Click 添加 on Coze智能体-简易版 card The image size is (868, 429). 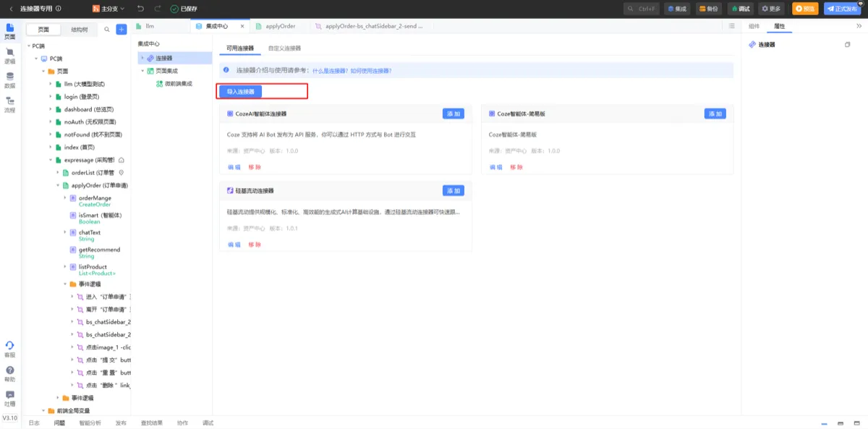pyautogui.click(x=715, y=114)
